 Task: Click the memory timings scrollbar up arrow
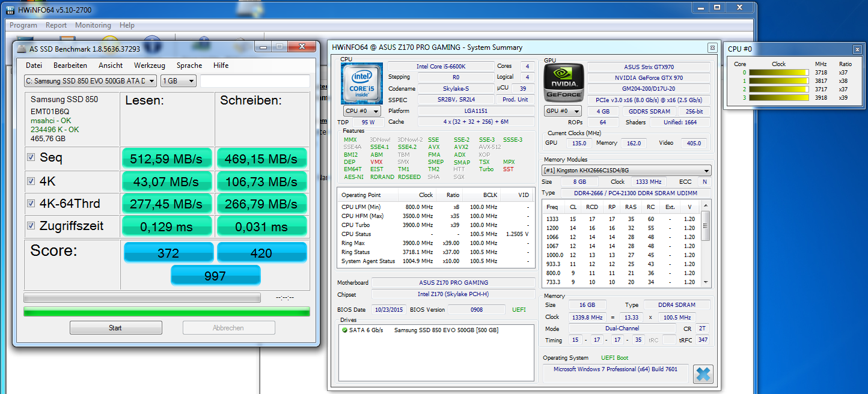click(x=706, y=205)
